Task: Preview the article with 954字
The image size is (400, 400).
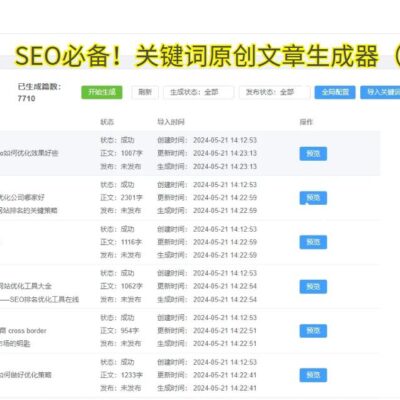Action: pos(313,331)
